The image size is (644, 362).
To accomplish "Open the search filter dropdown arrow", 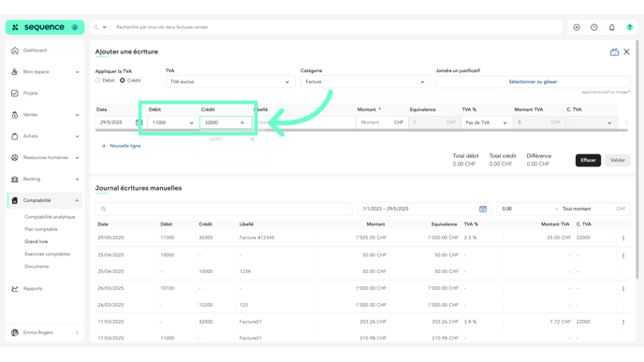I will [x=104, y=27].
